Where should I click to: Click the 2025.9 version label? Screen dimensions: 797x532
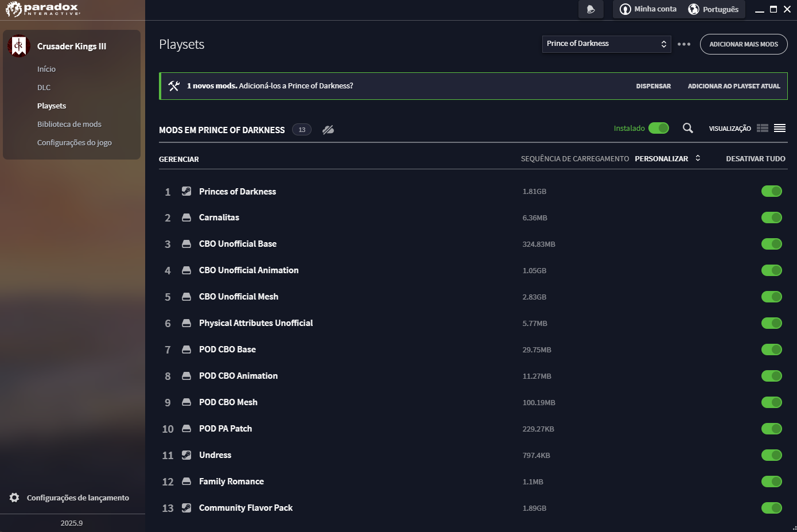point(72,523)
